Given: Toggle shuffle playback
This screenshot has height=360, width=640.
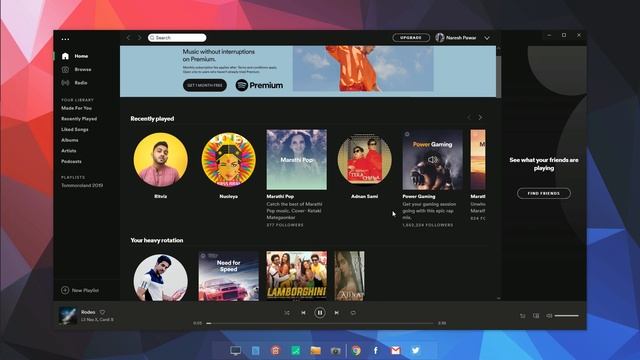Looking at the screenshot, I should point(287,313).
